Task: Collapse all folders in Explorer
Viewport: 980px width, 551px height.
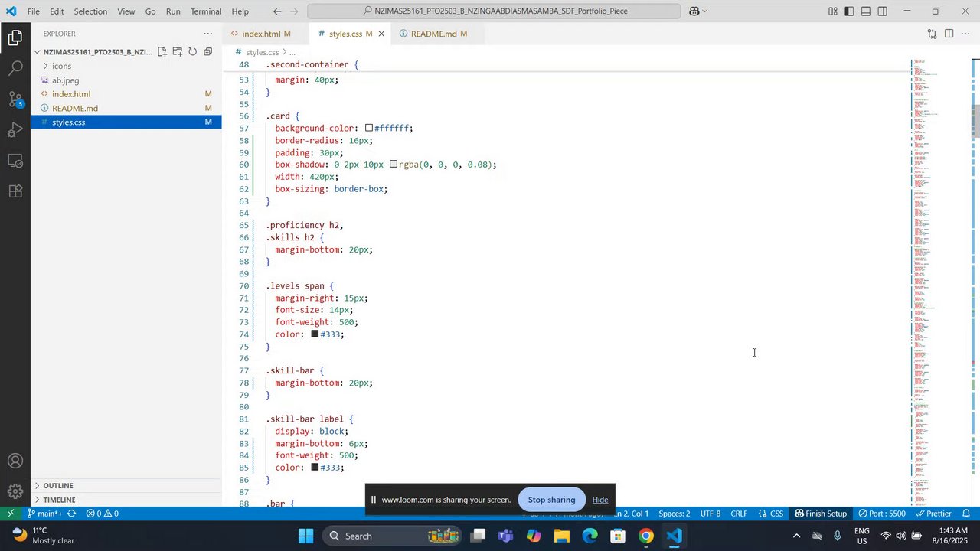Action: coord(208,52)
